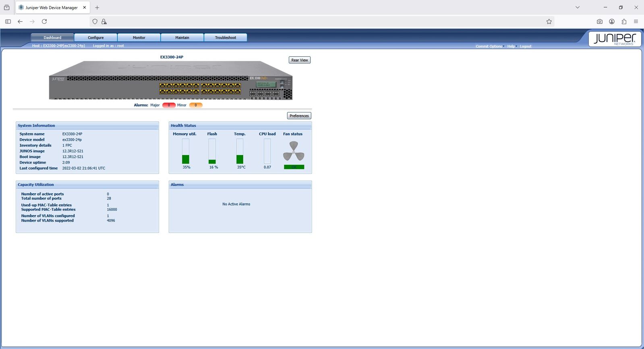The height and width of the screenshot is (349, 644).
Task: Open the list all tabs dropdown
Action: (578, 7)
